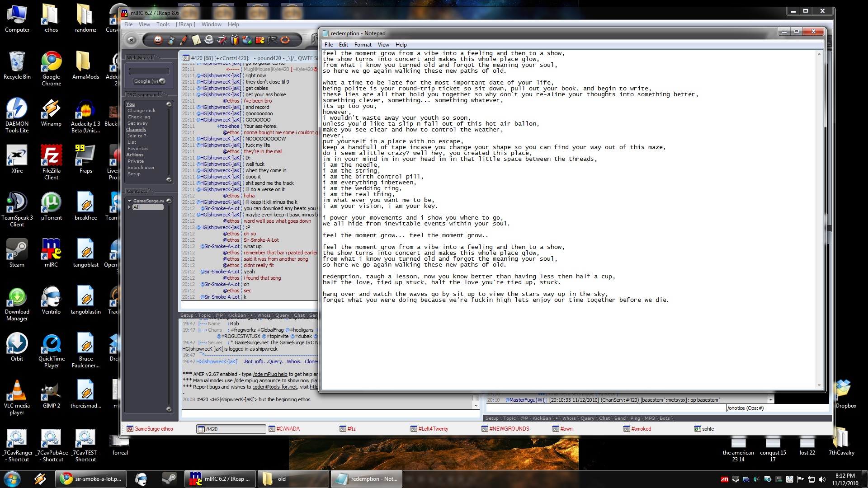Viewport: 868px width, 488px height.
Task: Switch to the #NEWGROUNDS channel tab
Action: pos(509,429)
